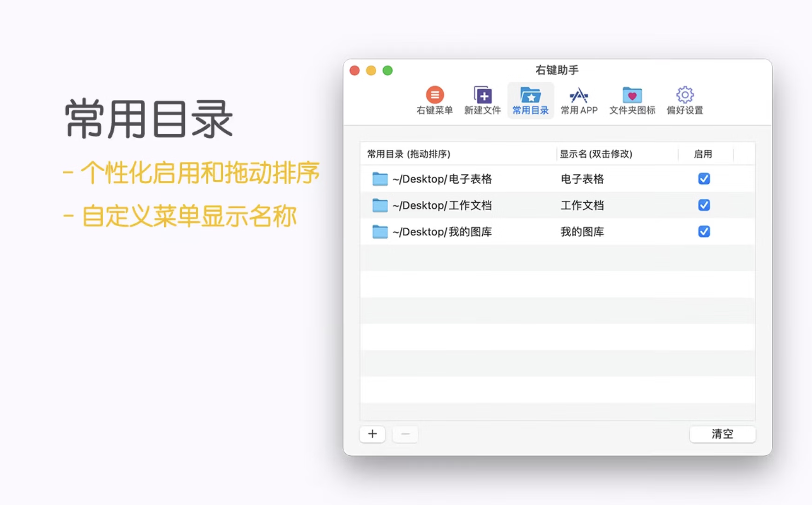Uncheck the 工作文档 enable checkbox
The height and width of the screenshot is (505, 812).
(704, 205)
